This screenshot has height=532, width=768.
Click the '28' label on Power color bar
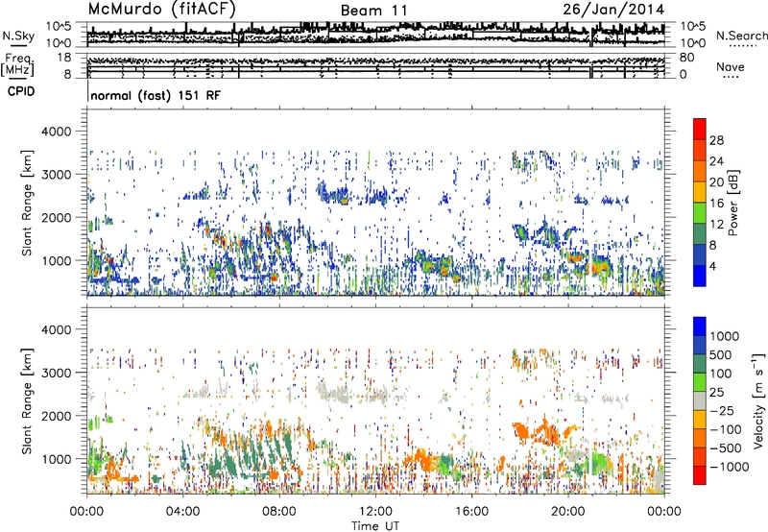716,140
